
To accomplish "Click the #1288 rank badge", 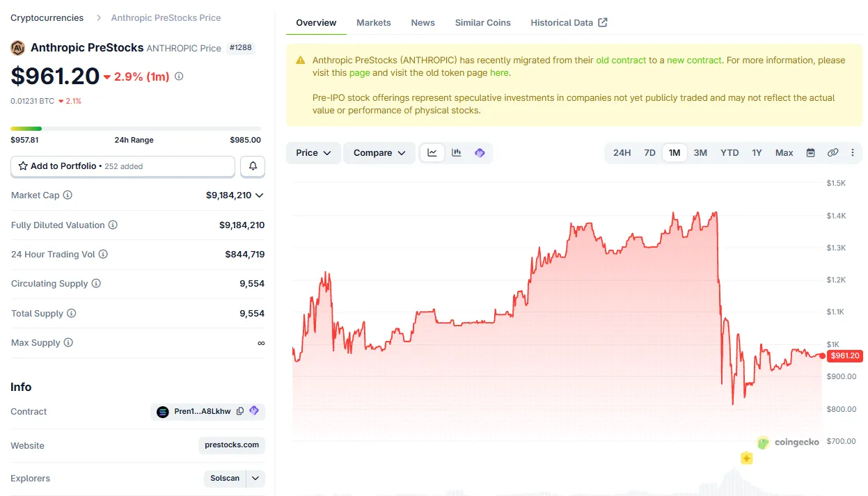I will tap(241, 48).
